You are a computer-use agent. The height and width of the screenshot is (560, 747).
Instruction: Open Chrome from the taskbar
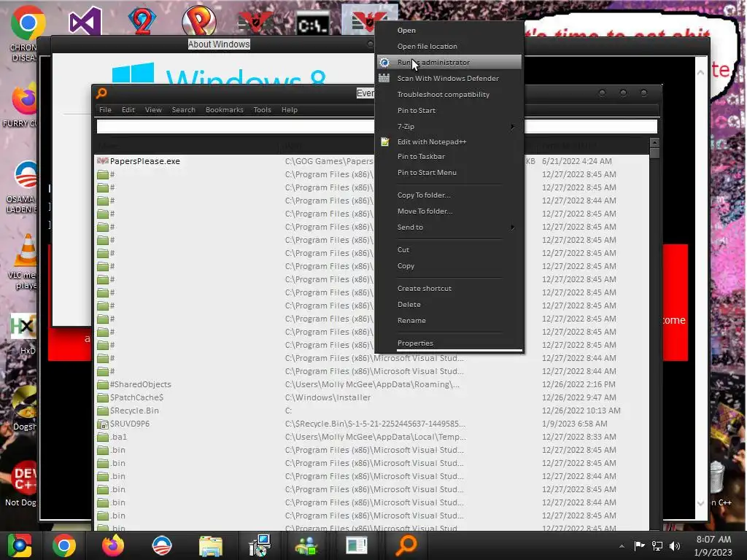tap(64, 545)
